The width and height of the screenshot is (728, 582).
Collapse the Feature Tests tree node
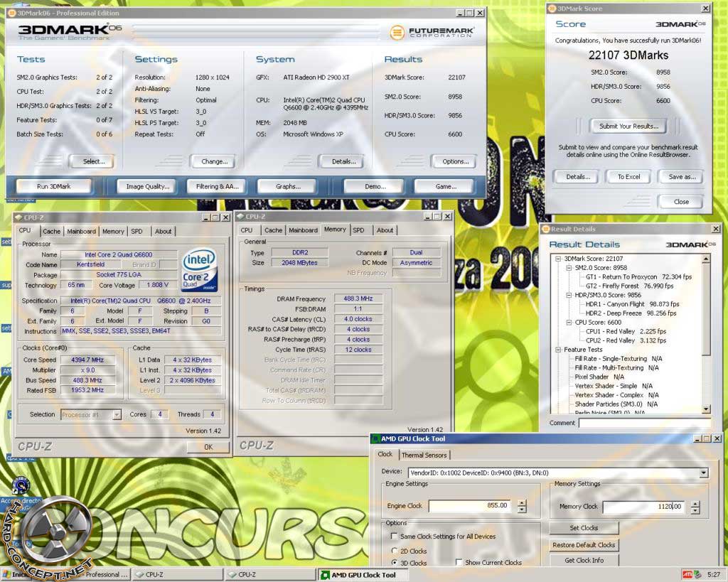(x=558, y=350)
